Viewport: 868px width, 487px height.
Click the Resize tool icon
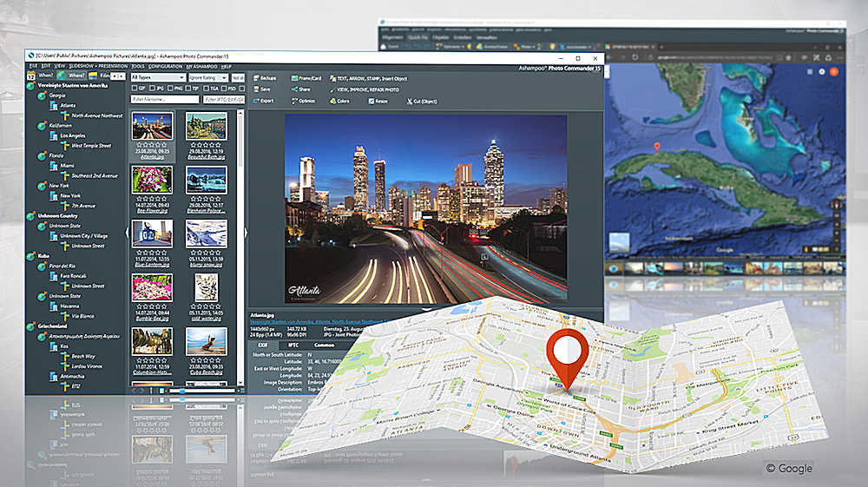point(372,101)
